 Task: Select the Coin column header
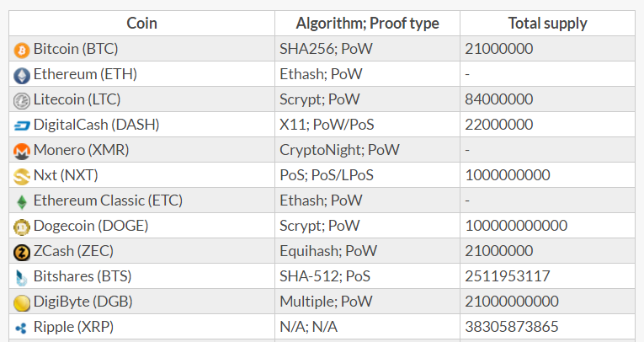pyautogui.click(x=141, y=23)
